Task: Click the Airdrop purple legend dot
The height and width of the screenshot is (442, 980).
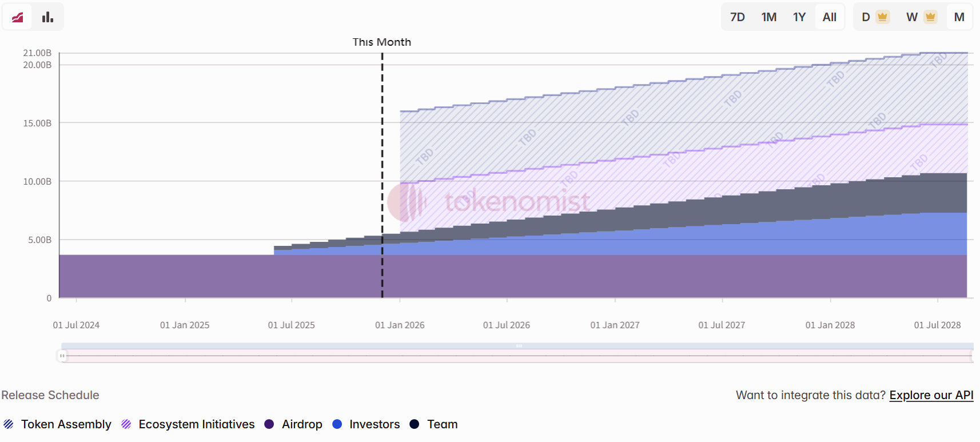Action: coord(270,424)
